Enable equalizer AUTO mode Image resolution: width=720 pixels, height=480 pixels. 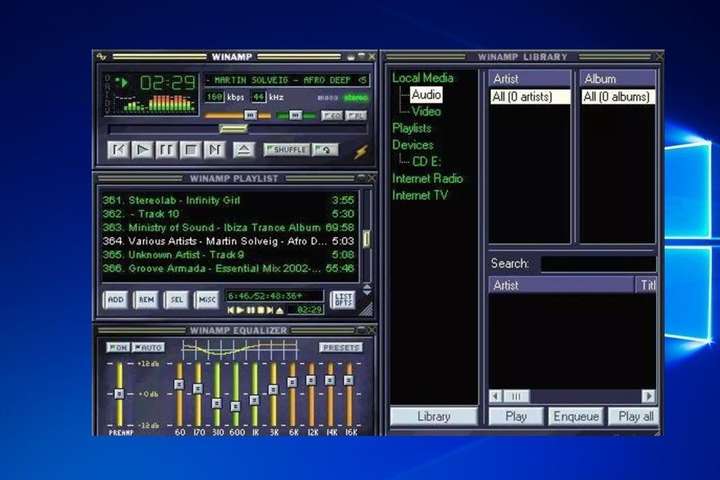pos(148,347)
